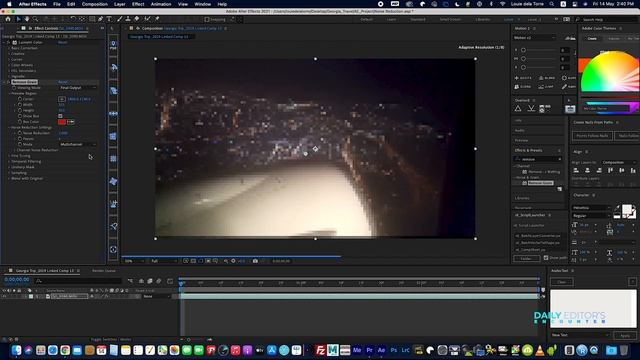Screen dimensions: 640x360
Task: Toggle the Noise Reduction stopwatch
Action: (x=20, y=133)
